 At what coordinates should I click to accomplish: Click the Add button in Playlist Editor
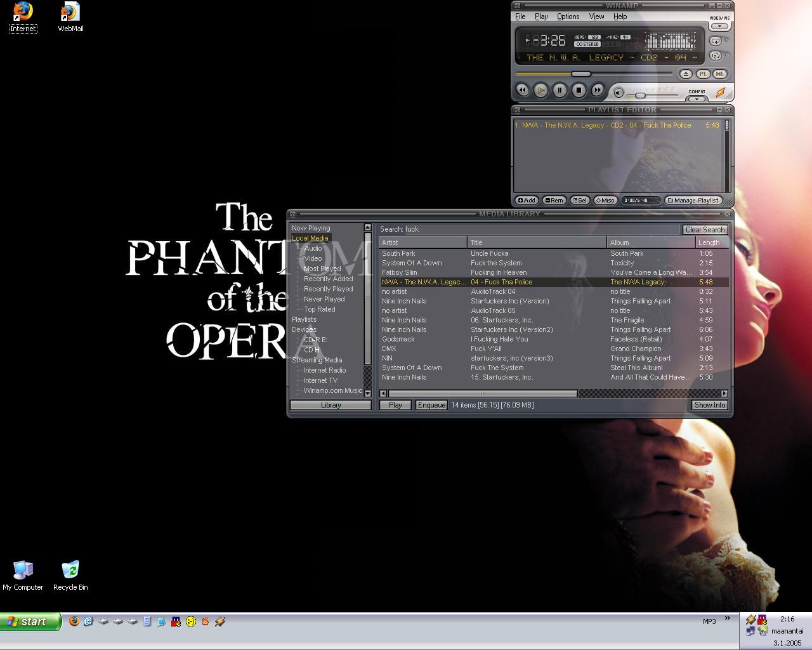[x=526, y=200]
